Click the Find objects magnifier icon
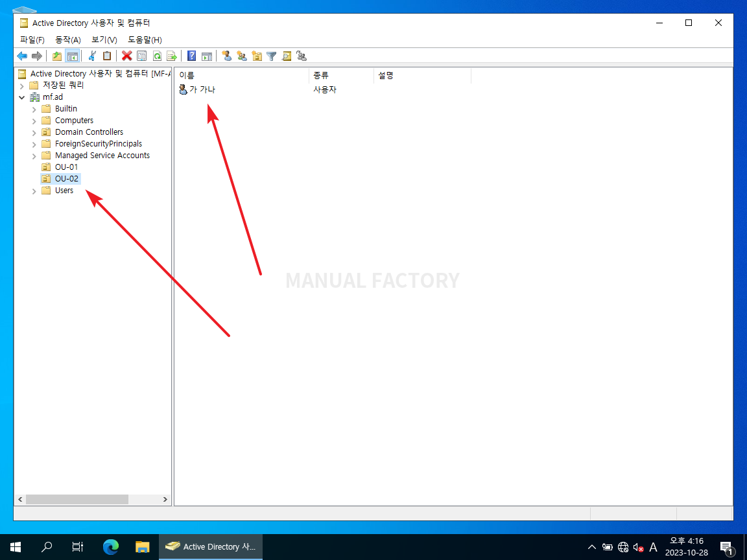 click(287, 56)
